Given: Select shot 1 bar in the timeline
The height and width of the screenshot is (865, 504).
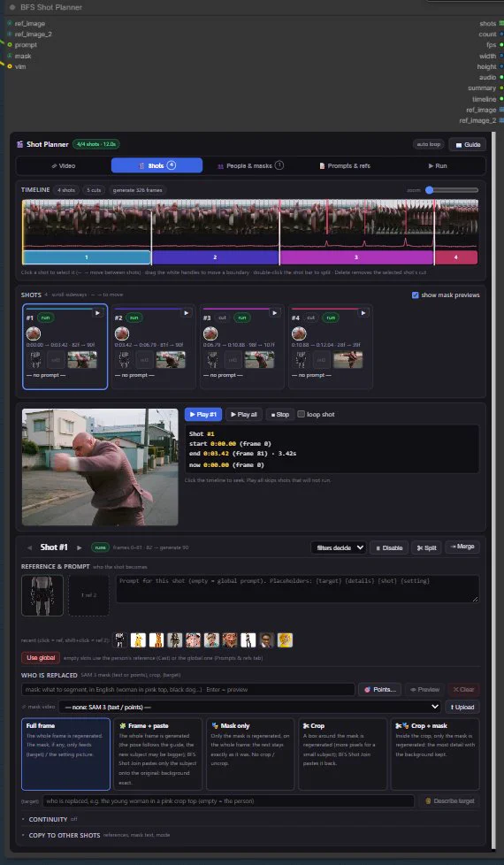Looking at the screenshot, I should 87,257.
